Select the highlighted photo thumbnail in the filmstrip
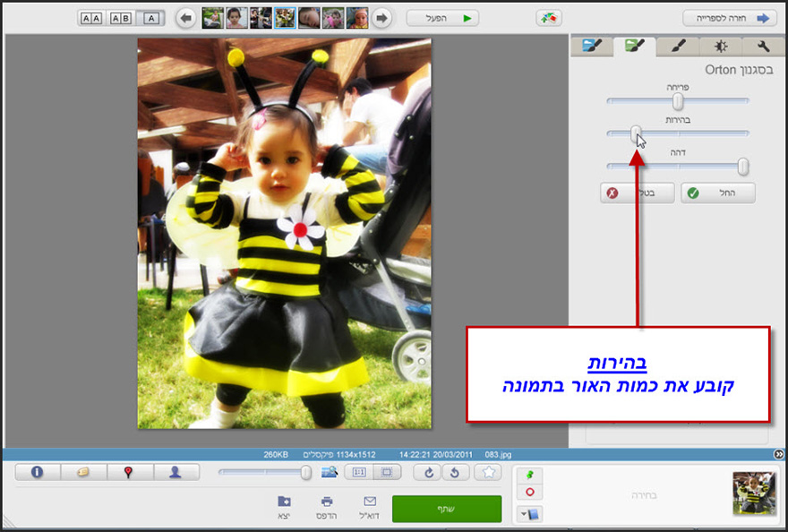788x532 pixels. point(285,15)
